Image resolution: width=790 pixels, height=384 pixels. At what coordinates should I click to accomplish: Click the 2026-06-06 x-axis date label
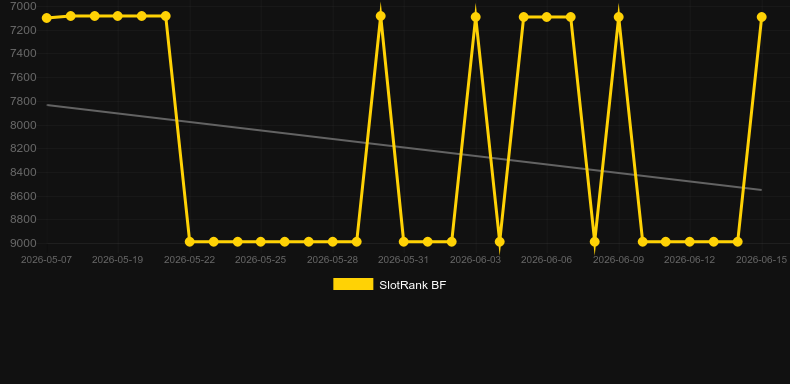547,260
